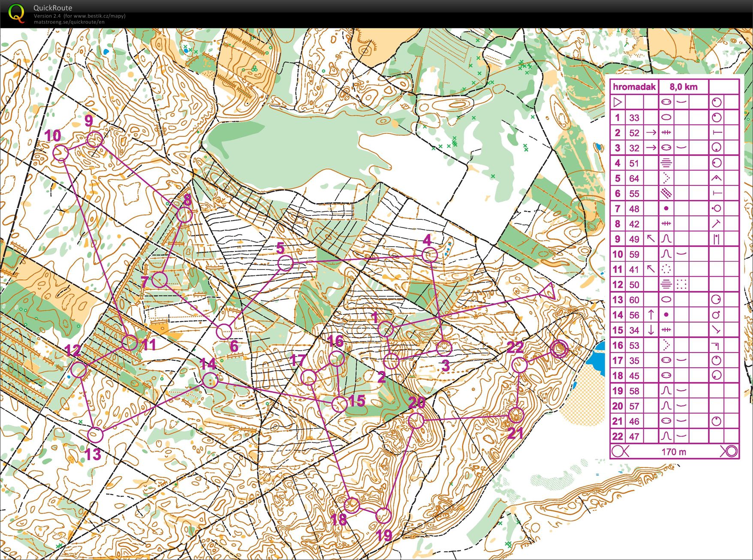
Task: Select control circle 1 on the map
Action: (x=386, y=329)
